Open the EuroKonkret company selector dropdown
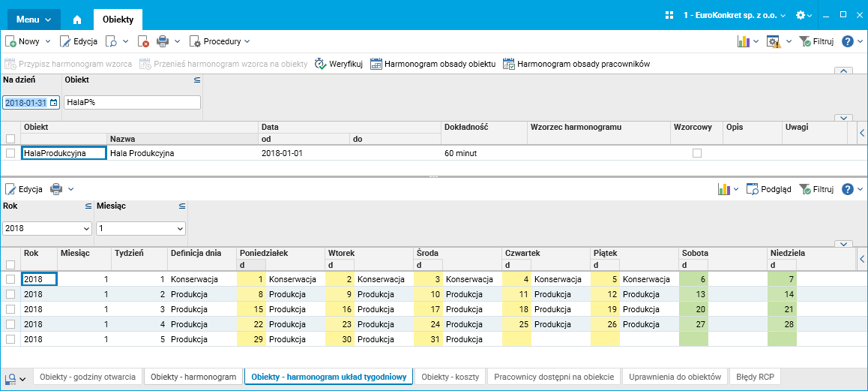This screenshot has width=868, height=391. coord(734,15)
